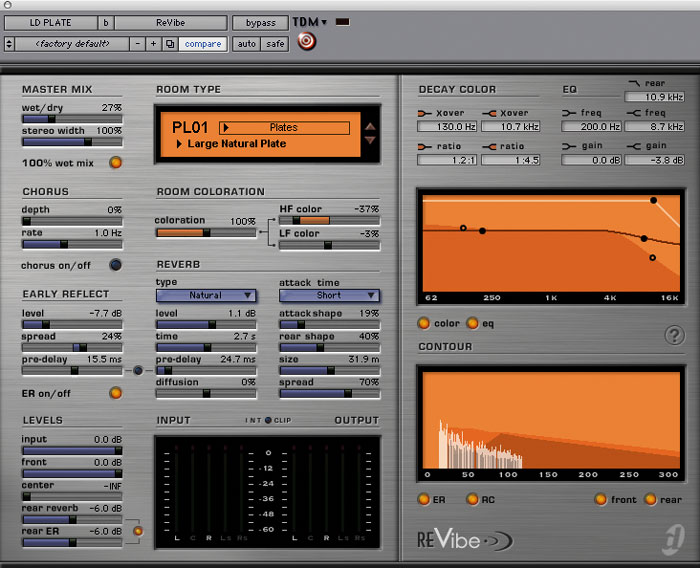Click the auto button
This screenshot has height=568, width=700.
click(x=246, y=44)
